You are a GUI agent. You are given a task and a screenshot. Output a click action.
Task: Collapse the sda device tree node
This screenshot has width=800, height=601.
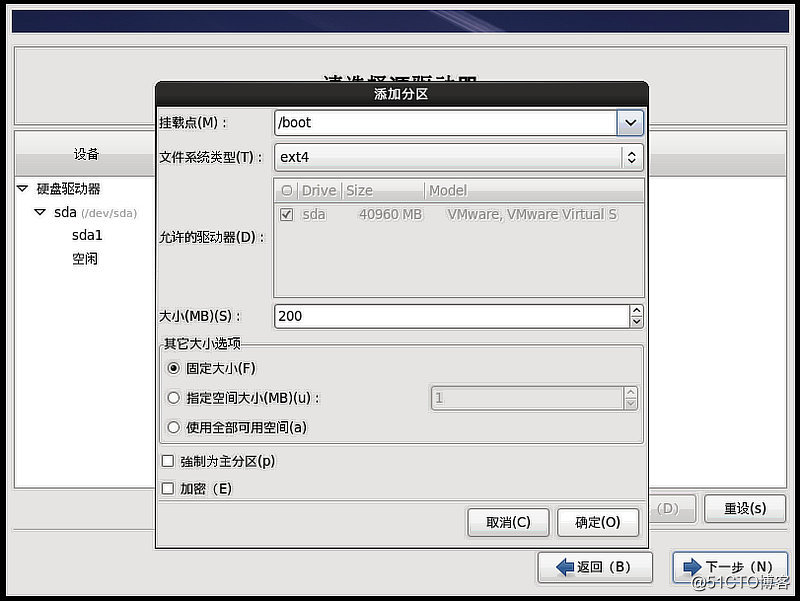click(x=40, y=212)
